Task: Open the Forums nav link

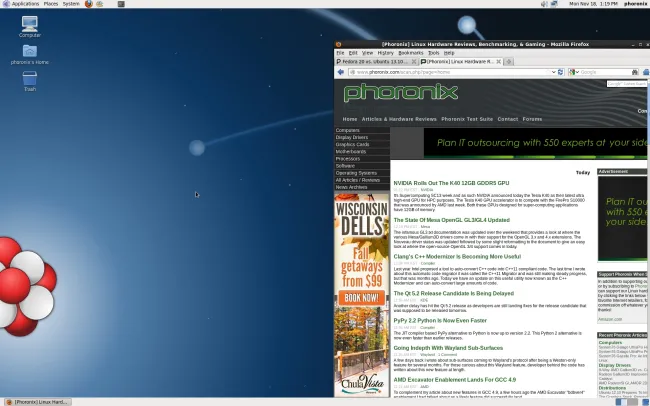Action: pyautogui.click(x=532, y=119)
